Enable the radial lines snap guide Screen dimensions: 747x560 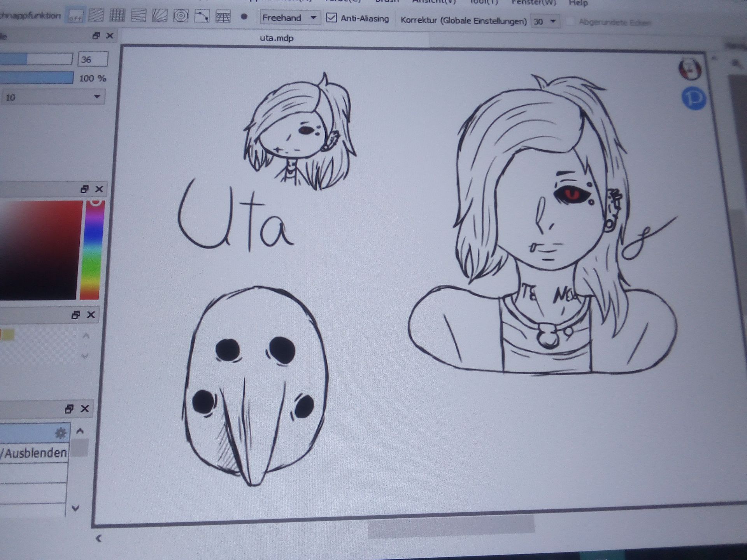(160, 16)
